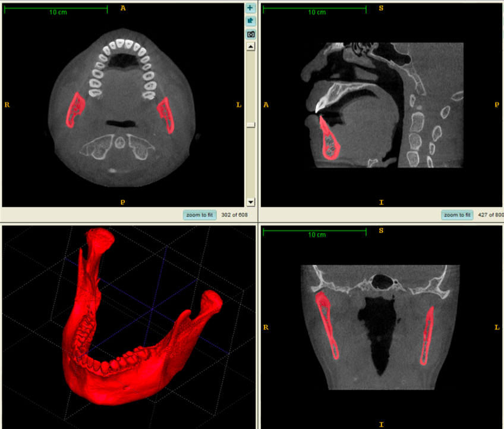Viewport: 504px width, 429px height.
Task: Click the "P" label in the sagittal view
Action: pyautogui.click(x=497, y=105)
